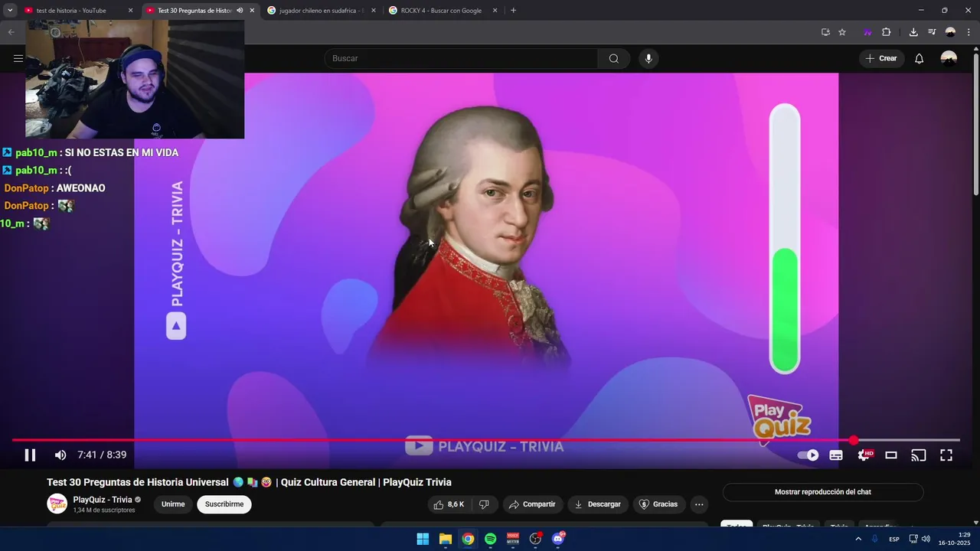Viewport: 980px width, 551px height.
Task: Bookmark this page with the star
Action: (x=842, y=32)
